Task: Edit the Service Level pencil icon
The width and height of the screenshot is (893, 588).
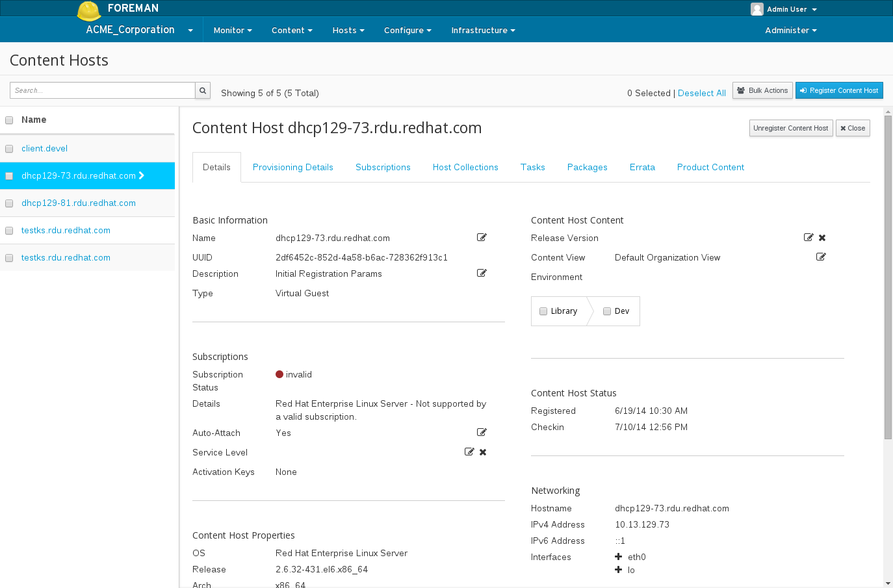Action: click(x=469, y=452)
